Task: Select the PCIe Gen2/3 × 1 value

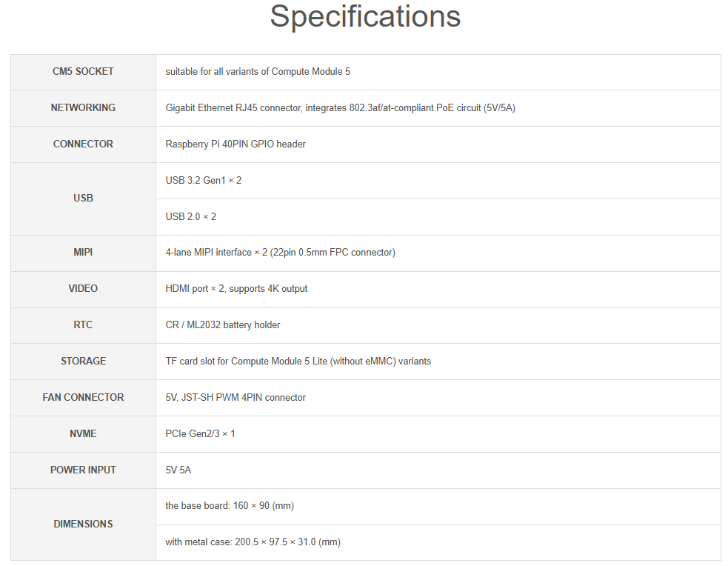Action: [x=200, y=433]
